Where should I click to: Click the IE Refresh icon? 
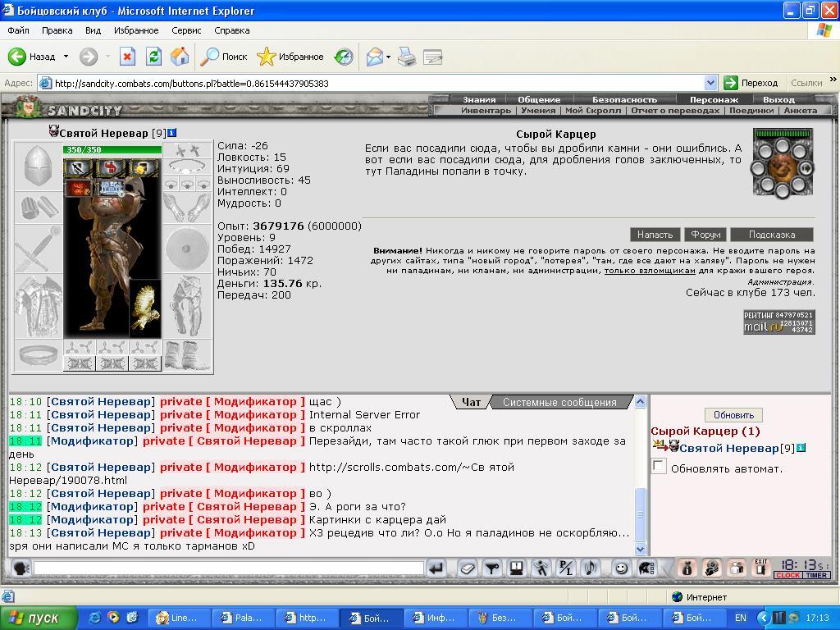[153, 57]
